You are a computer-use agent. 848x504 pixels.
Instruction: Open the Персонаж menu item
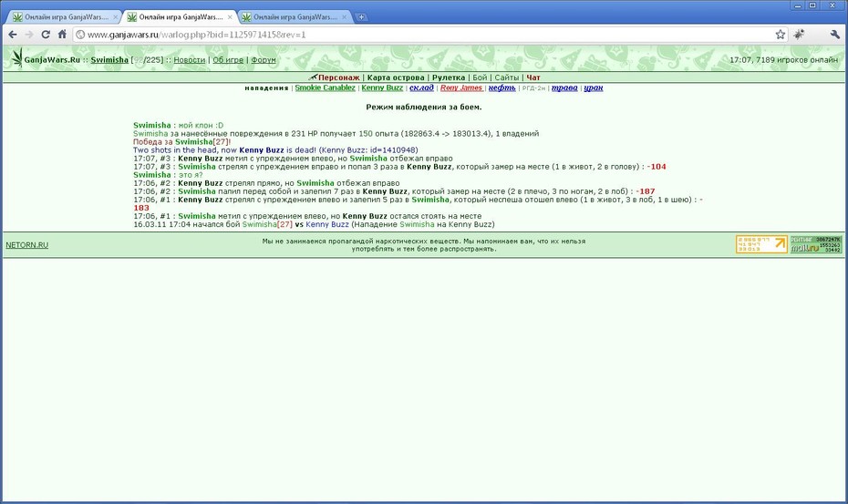click(x=338, y=77)
